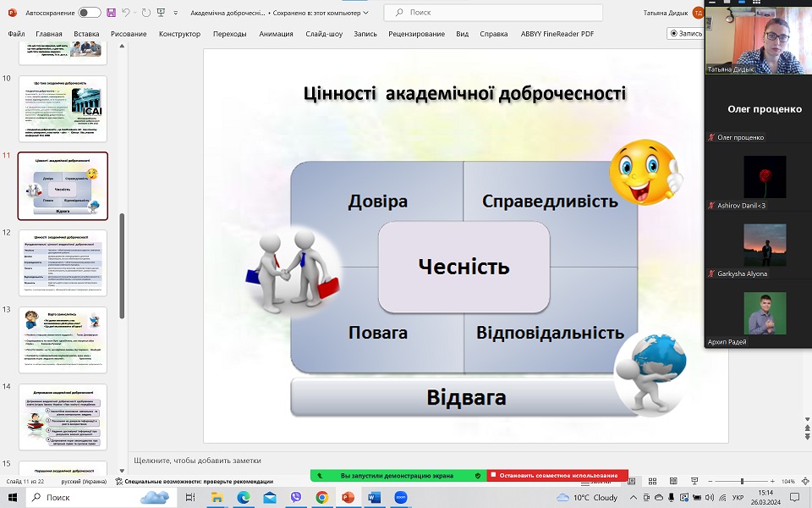Image resolution: width=812 pixels, height=508 pixels.
Task: Open the Слайд-шоу tab
Action: [324, 34]
